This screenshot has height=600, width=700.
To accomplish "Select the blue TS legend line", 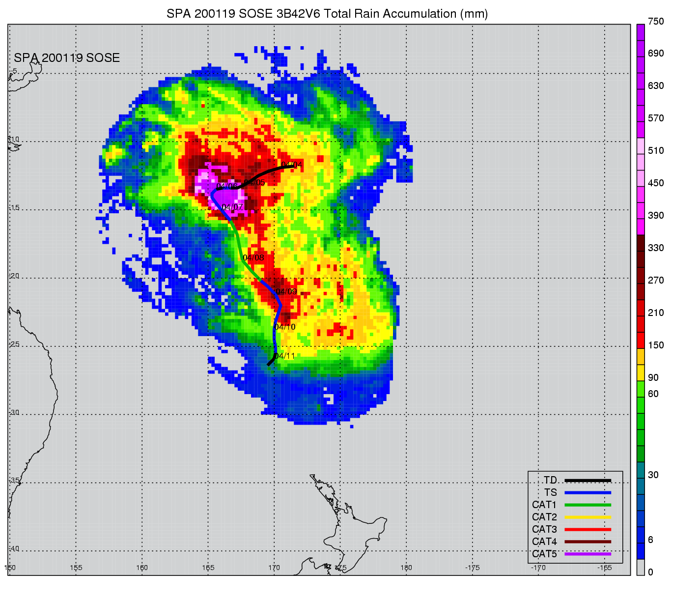I will coord(588,492).
